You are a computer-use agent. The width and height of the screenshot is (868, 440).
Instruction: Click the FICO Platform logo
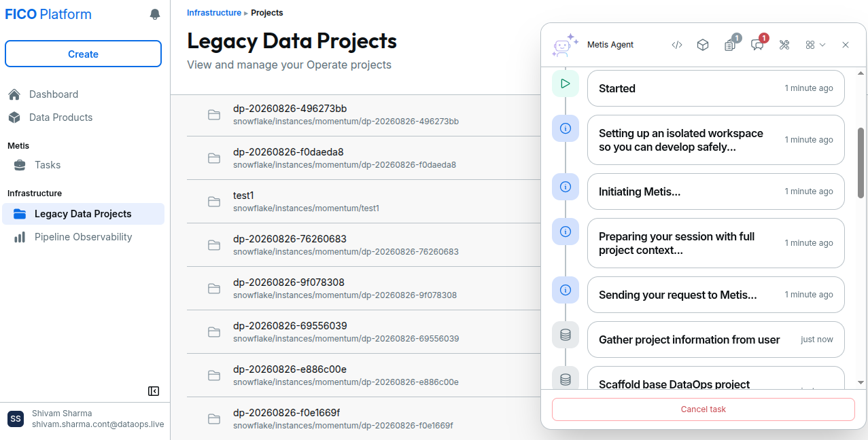coord(48,14)
